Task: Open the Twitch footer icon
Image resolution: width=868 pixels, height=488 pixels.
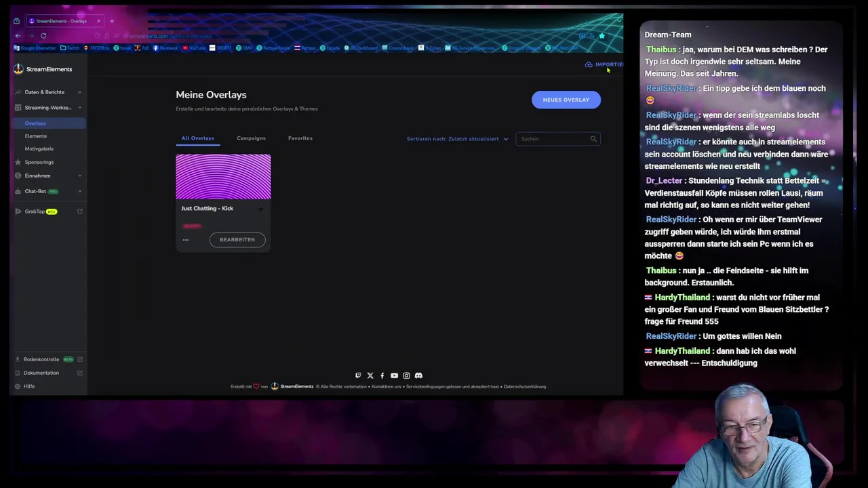Action: pos(358,375)
